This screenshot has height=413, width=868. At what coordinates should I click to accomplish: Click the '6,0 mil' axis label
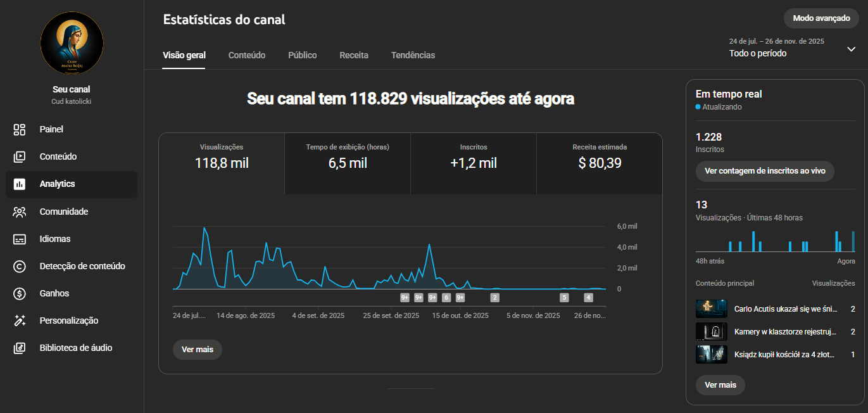click(627, 226)
